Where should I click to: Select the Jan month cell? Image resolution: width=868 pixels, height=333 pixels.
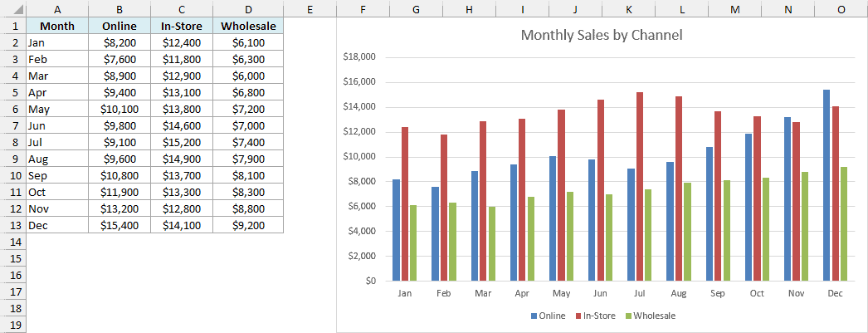point(57,42)
